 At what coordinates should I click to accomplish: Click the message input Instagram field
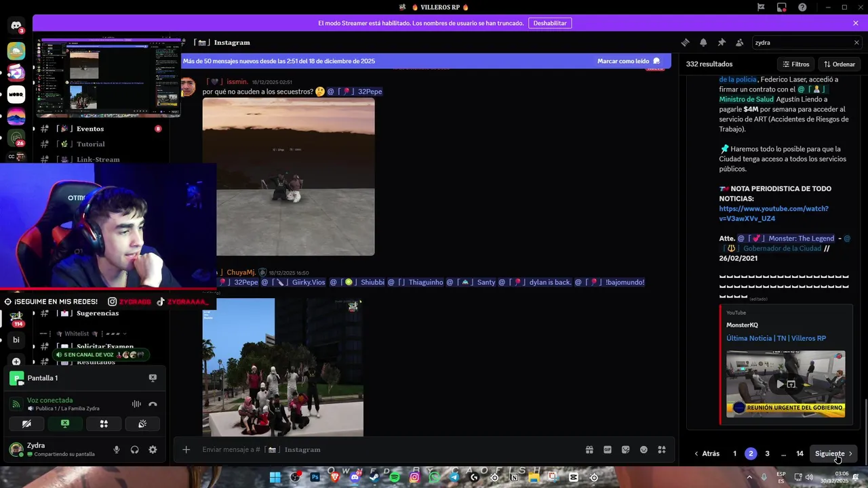coord(387,449)
